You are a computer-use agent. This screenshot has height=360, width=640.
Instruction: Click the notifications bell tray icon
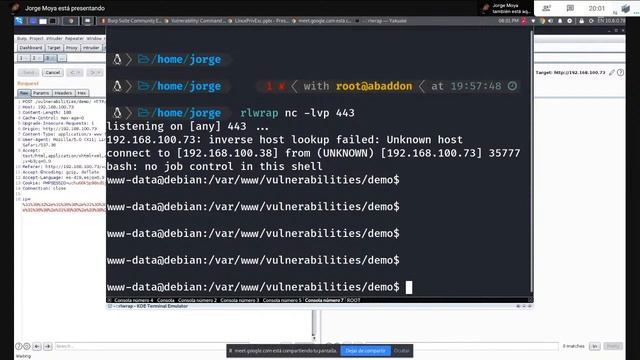pos(560,21)
